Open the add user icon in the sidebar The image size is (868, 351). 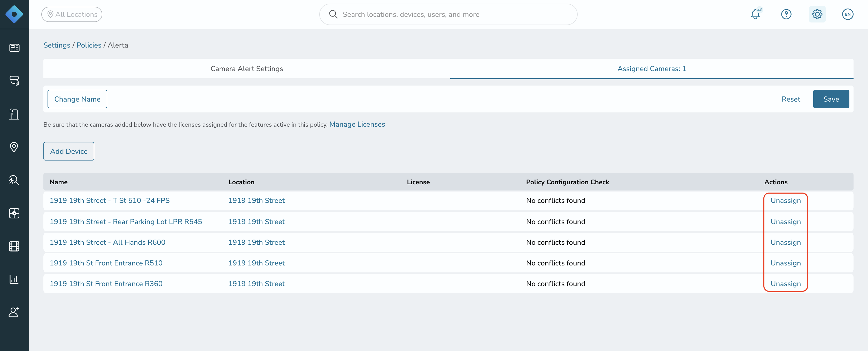14,312
